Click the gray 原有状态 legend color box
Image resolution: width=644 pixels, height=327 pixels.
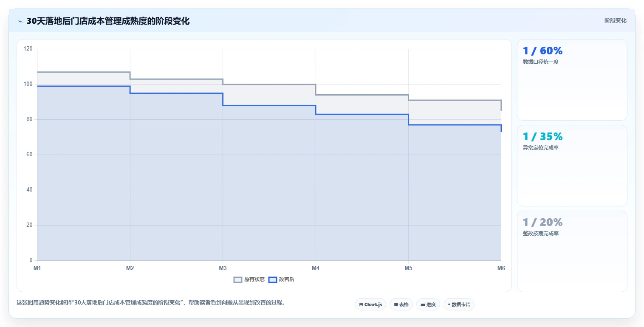click(238, 279)
